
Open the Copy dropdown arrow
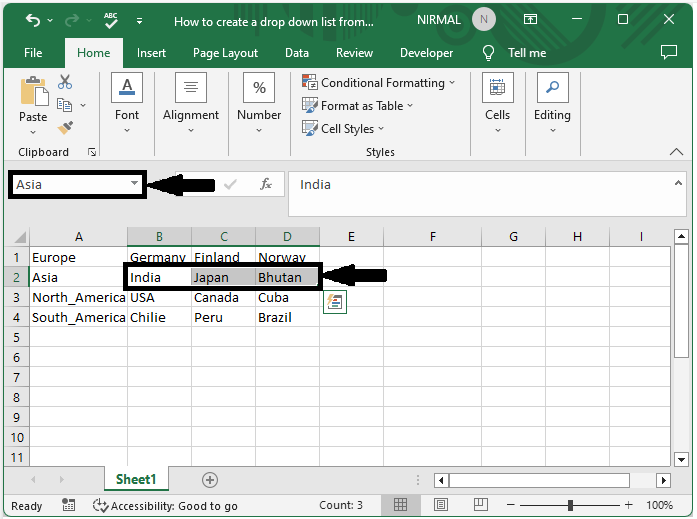(83, 105)
